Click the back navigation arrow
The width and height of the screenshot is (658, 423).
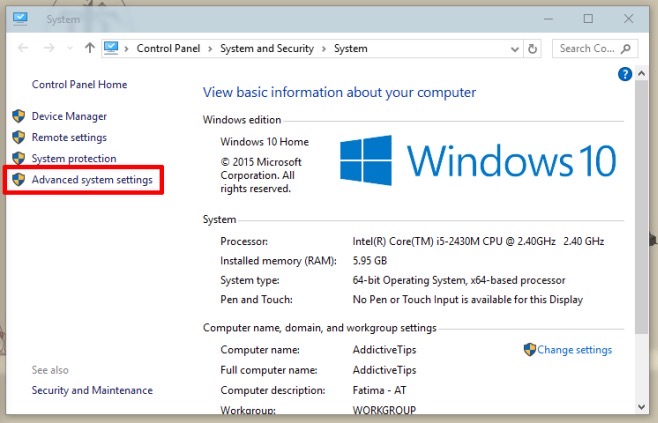(23, 48)
